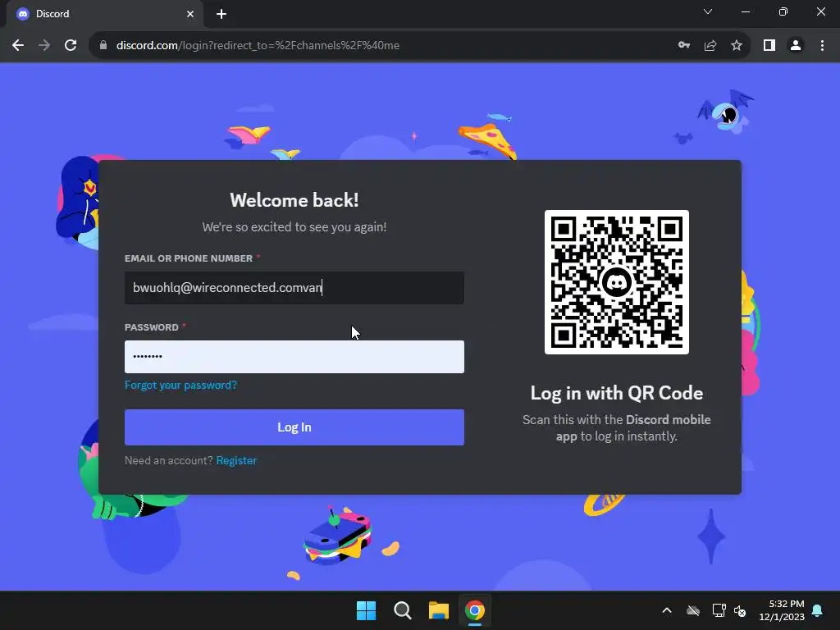Open the Forgot your password link
This screenshot has height=630, width=840.
[180, 386]
